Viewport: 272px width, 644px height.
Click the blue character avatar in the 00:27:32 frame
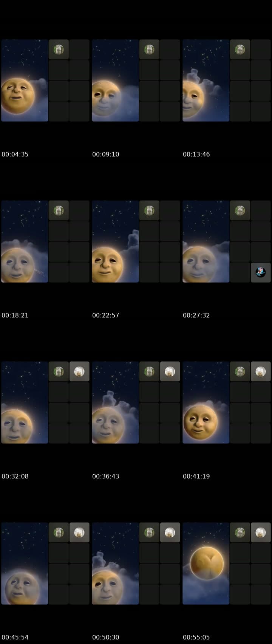click(x=261, y=272)
